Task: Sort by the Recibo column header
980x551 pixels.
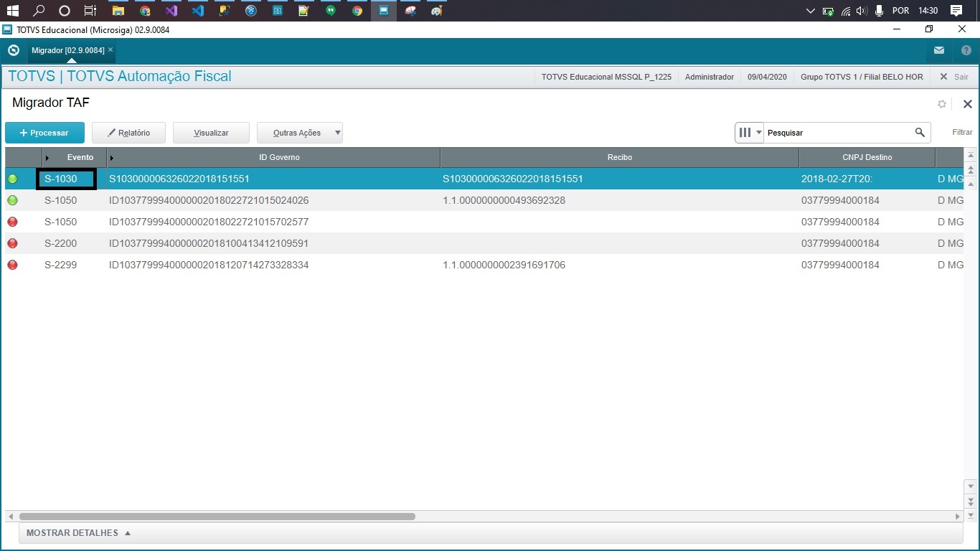Action: point(620,157)
